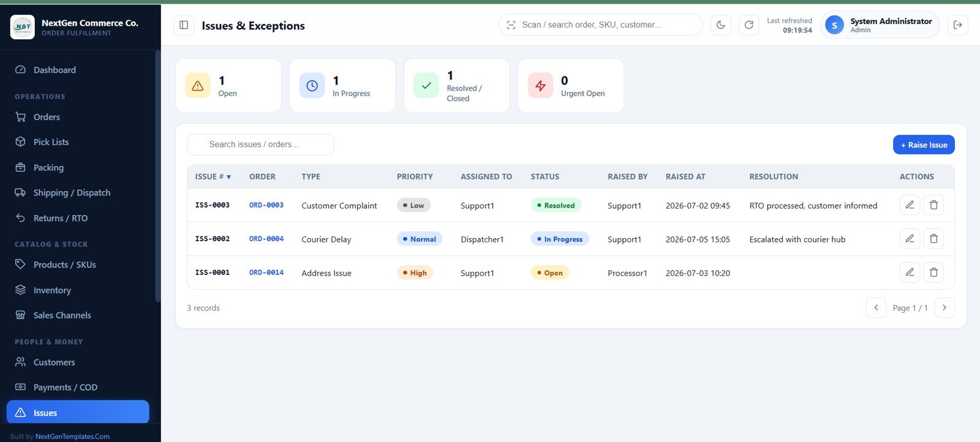Open order link ORD-0014
Image resolution: width=980 pixels, height=442 pixels.
266,272
